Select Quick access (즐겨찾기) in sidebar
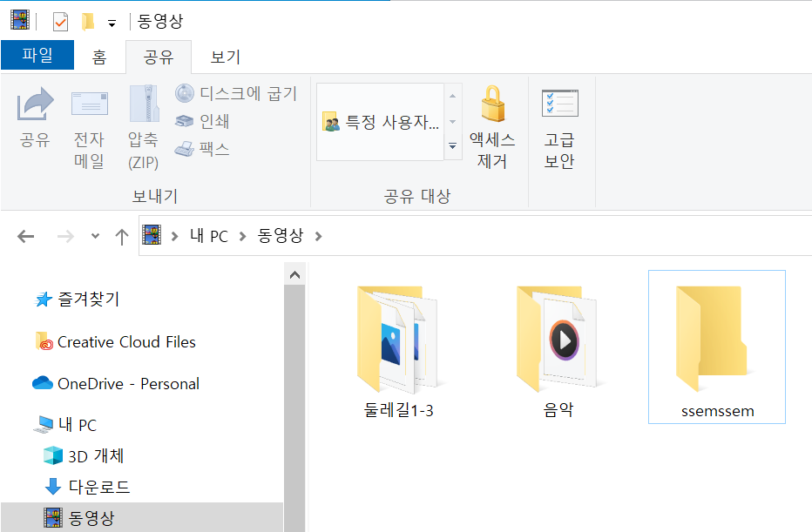The image size is (812, 532). pyautogui.click(x=77, y=300)
